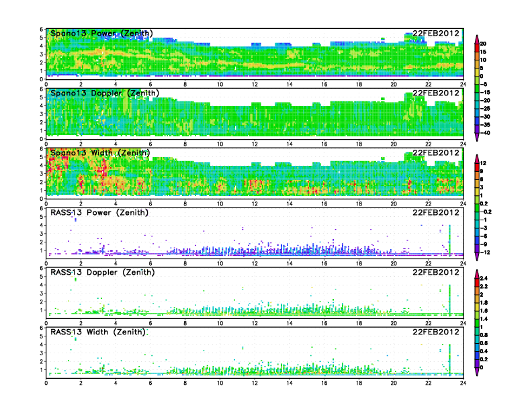
Task: Select the purple bottom arrow of the bottom colorbar
Action: click(477, 371)
